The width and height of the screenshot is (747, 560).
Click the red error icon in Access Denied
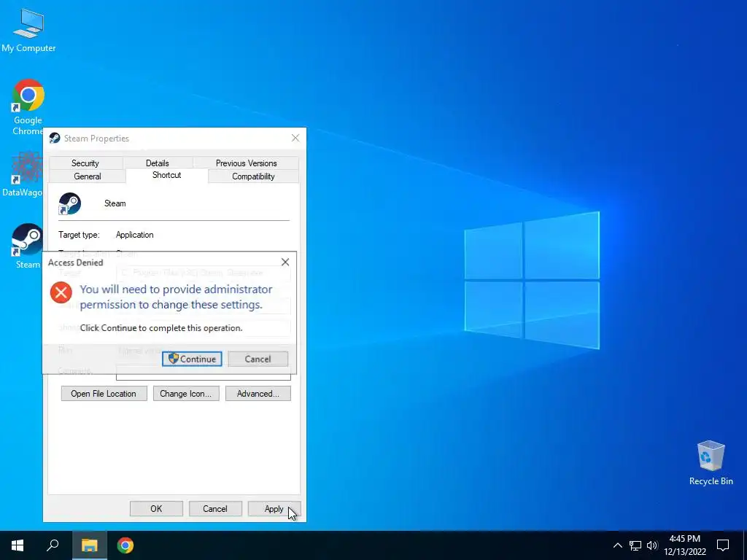(x=61, y=292)
